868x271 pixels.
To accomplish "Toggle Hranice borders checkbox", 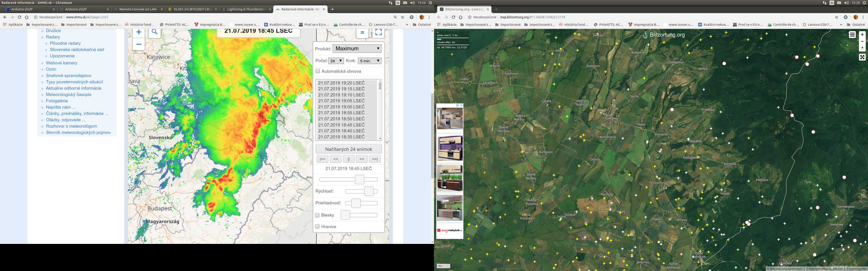I will click(317, 227).
